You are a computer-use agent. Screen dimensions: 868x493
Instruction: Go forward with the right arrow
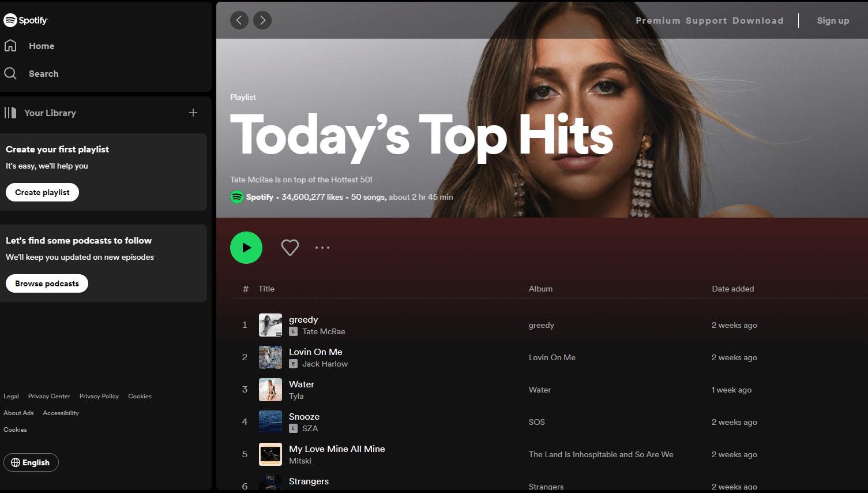pyautogui.click(x=262, y=20)
